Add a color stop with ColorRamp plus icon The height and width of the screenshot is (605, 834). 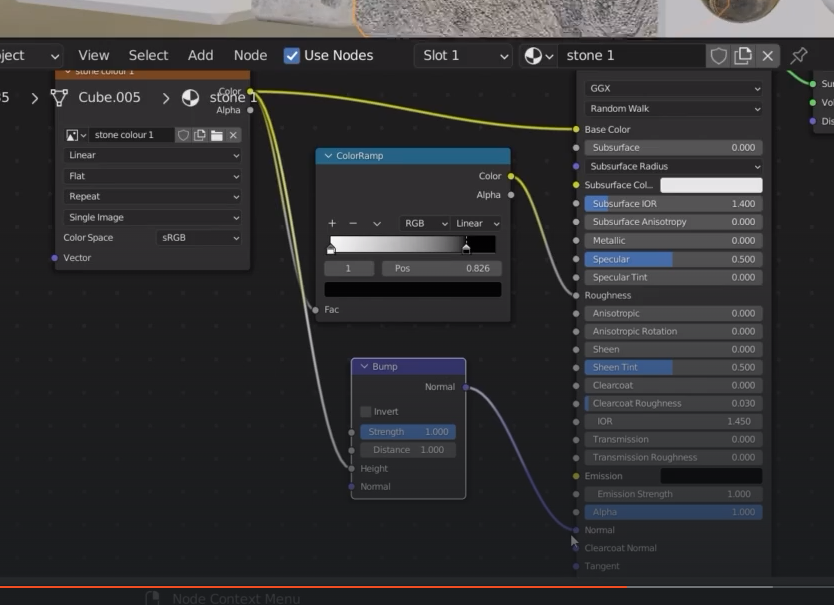tap(332, 223)
